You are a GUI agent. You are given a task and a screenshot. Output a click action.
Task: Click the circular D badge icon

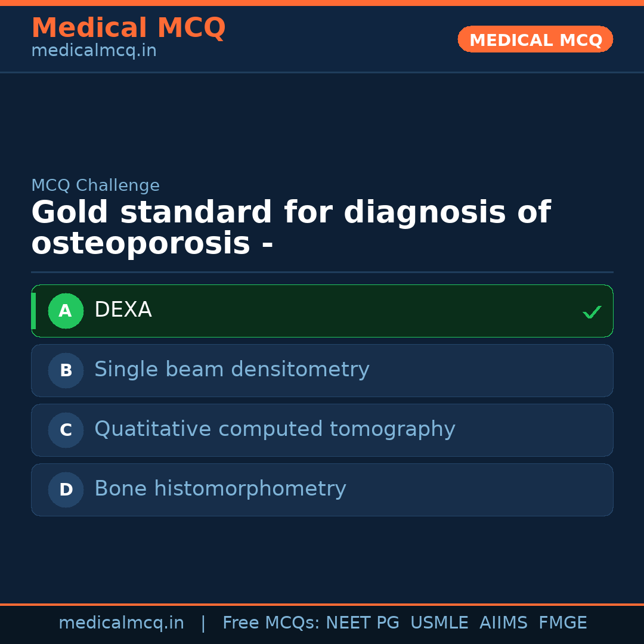tap(66, 490)
